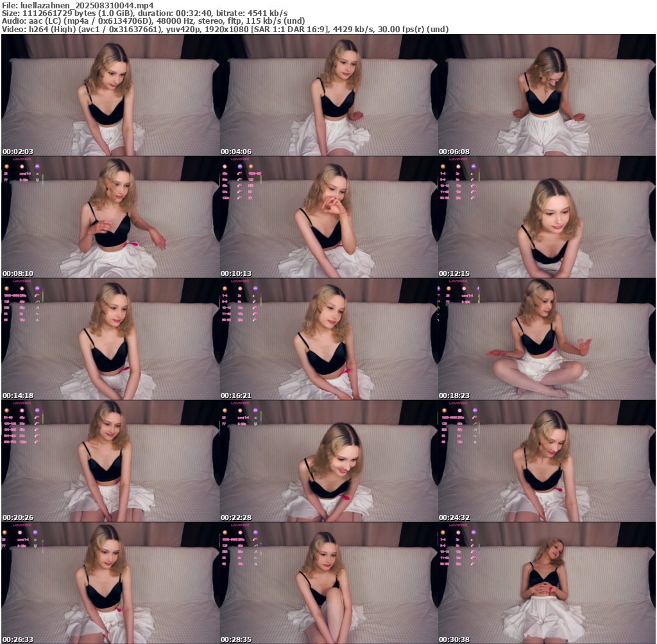Viewport: 657px width, 644px height.
Task: Choose the thumbnail marked 00:24:32
Action: tap(547, 461)
